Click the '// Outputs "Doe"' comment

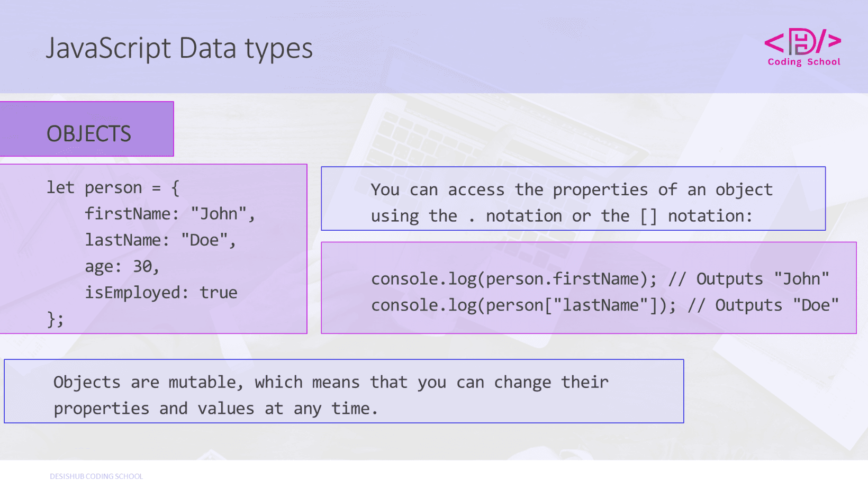pos(763,305)
